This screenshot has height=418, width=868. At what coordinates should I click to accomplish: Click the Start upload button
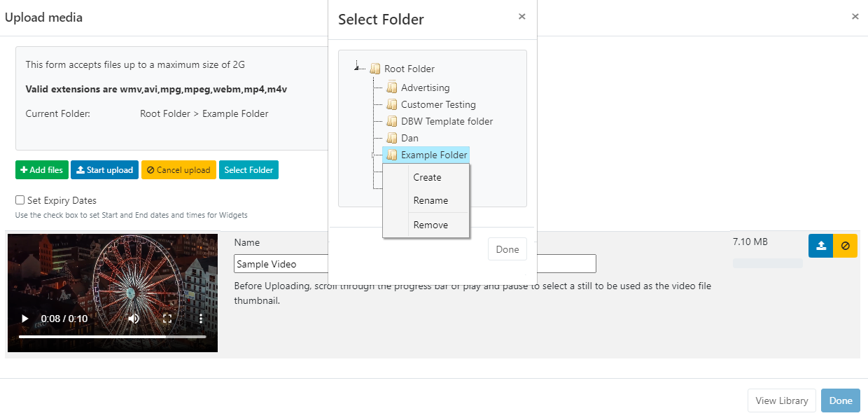pyautogui.click(x=104, y=169)
